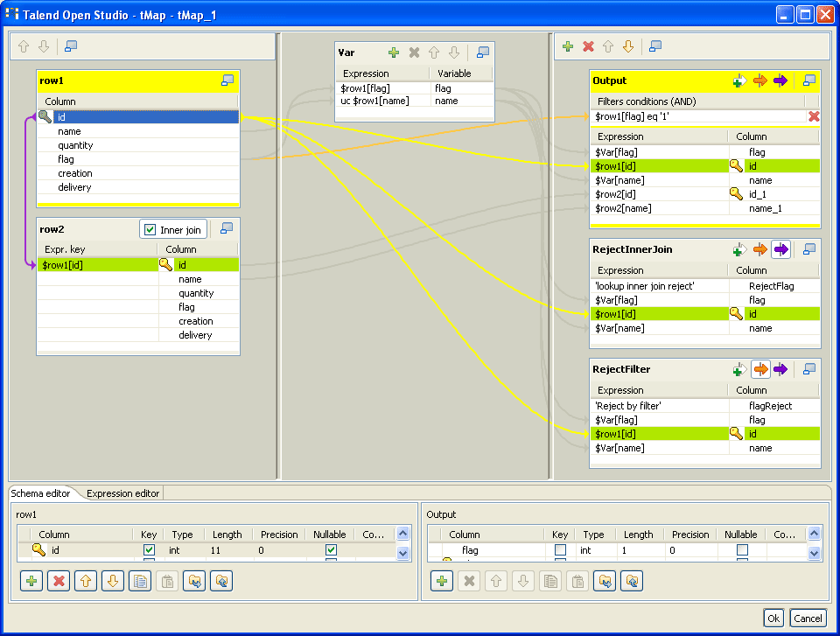This screenshot has width=840, height=636.
Task: Click add filter icon on RejectInnerJoin table
Action: 739,250
